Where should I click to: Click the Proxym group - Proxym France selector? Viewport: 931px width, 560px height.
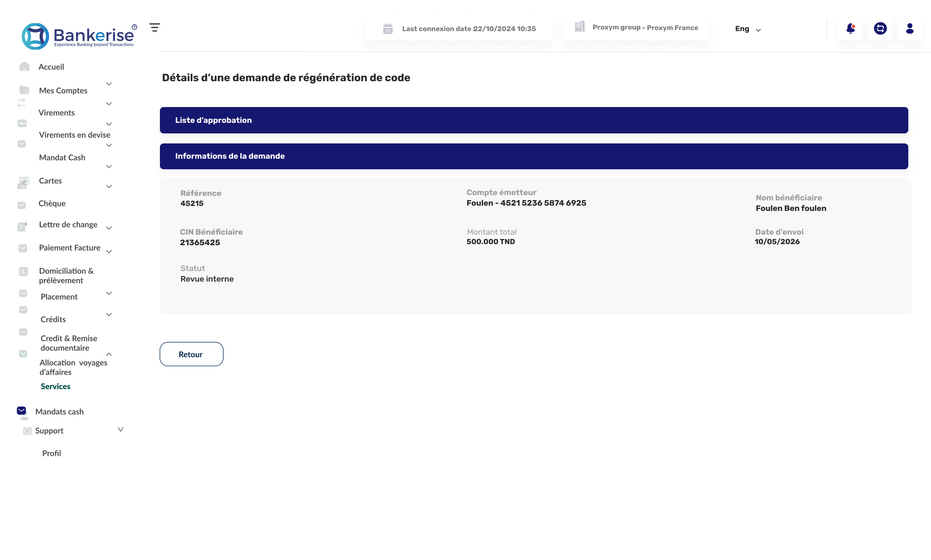pyautogui.click(x=636, y=27)
